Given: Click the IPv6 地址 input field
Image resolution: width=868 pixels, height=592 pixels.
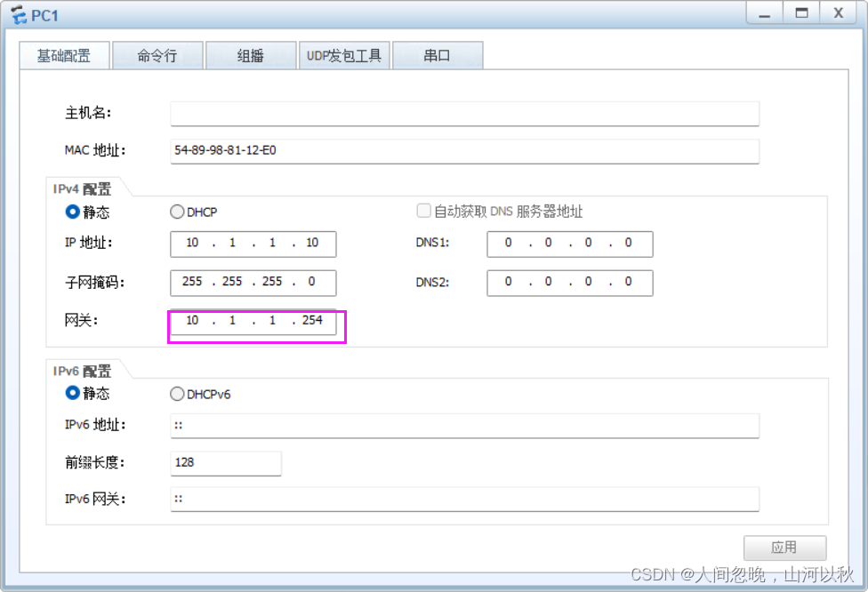Looking at the screenshot, I should 464,426.
